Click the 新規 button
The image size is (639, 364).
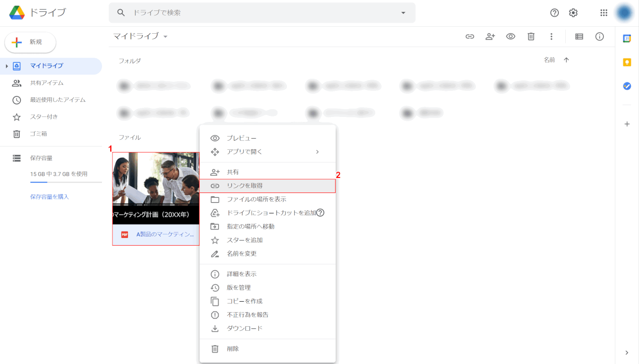30,42
